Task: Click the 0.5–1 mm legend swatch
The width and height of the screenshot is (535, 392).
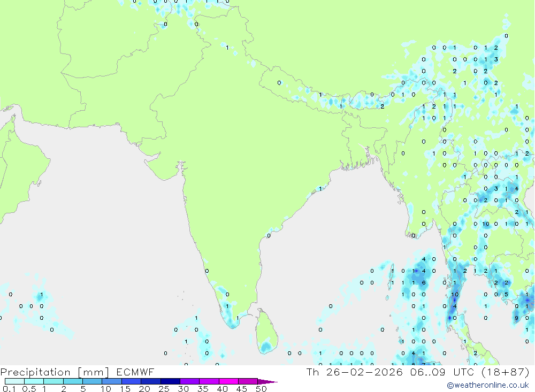Action: click(x=34, y=381)
